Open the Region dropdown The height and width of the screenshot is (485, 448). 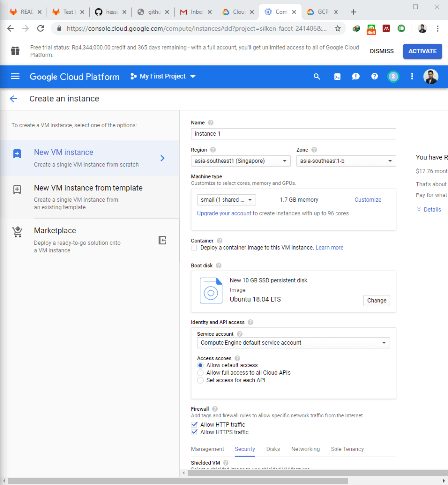point(240,161)
